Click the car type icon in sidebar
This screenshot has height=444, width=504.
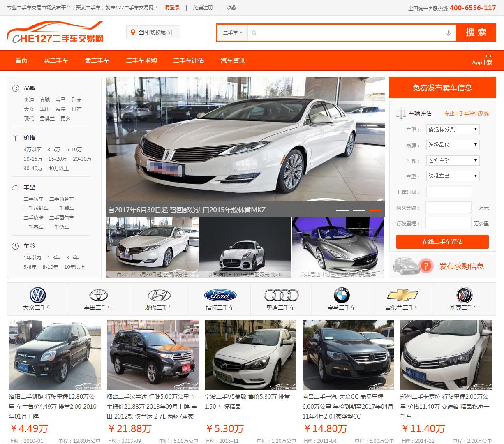click(16, 187)
